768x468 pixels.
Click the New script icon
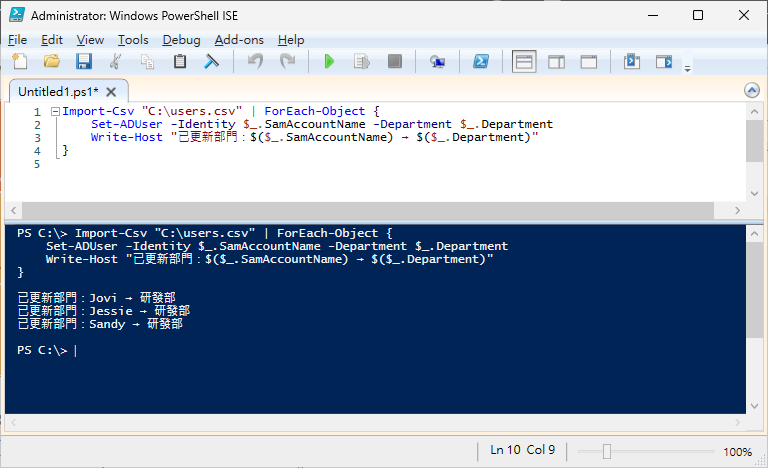(21, 62)
